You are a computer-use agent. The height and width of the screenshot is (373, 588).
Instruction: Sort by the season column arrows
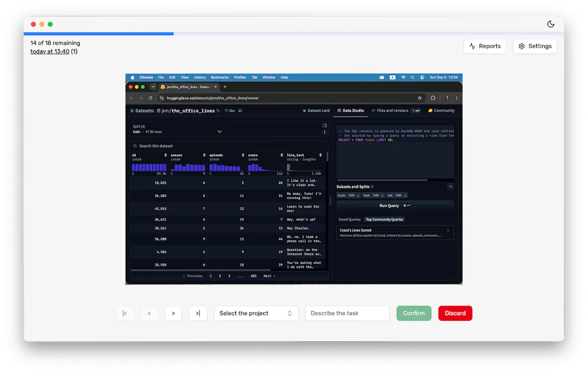pos(204,155)
